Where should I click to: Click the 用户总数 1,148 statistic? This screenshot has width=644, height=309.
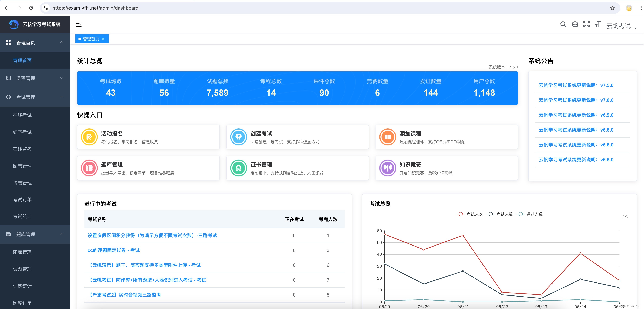484,88
